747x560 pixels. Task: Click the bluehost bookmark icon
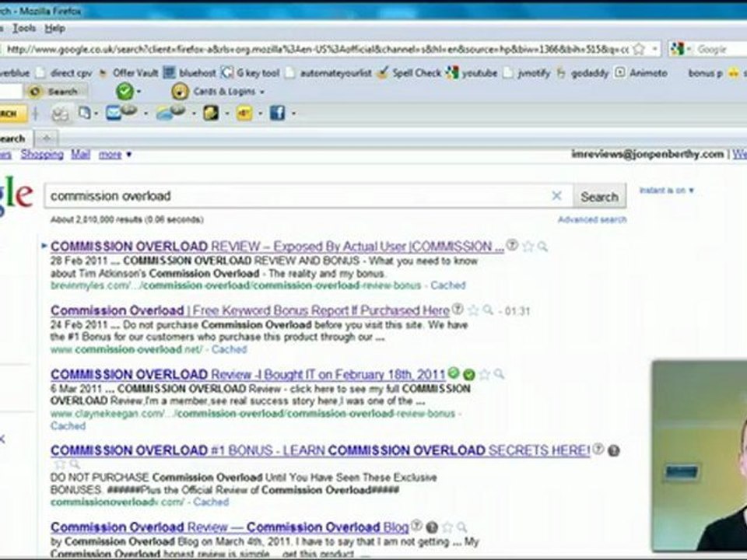(x=169, y=72)
